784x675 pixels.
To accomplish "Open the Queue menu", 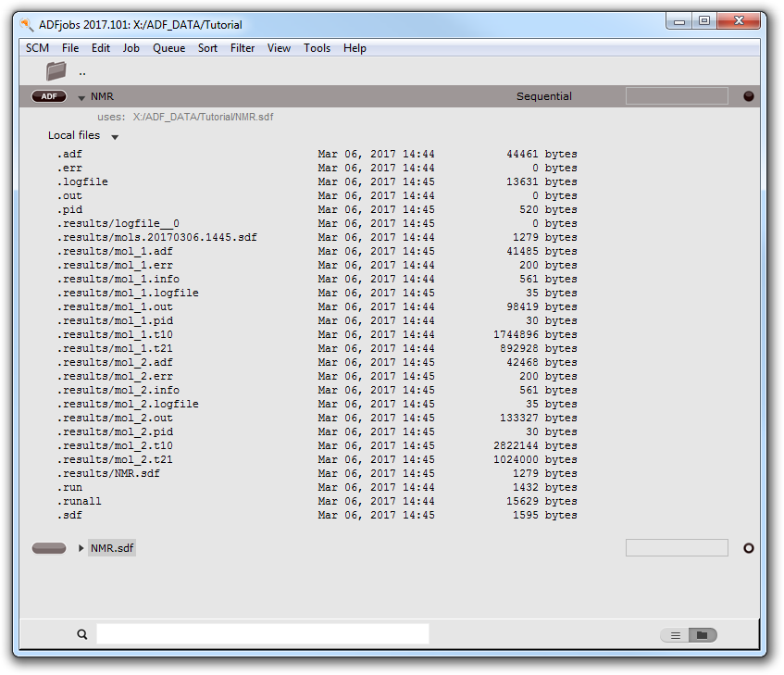I will pos(169,48).
